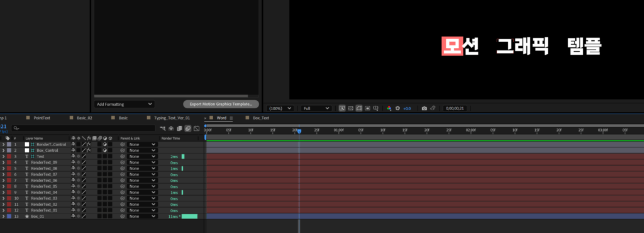Click the timeline layer search field
The image size is (644, 233).
click(84, 128)
